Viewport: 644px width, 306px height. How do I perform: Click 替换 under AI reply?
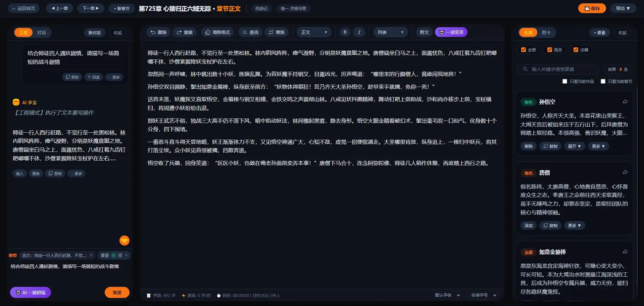pos(36,173)
